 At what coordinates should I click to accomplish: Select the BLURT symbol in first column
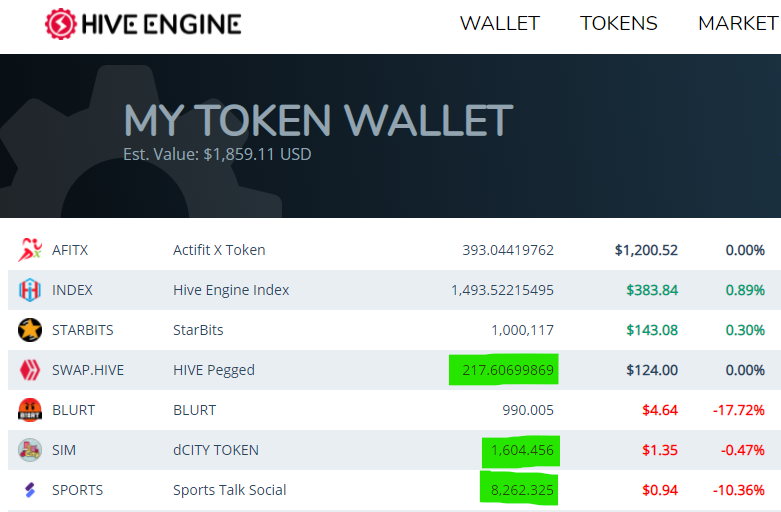[x=74, y=410]
